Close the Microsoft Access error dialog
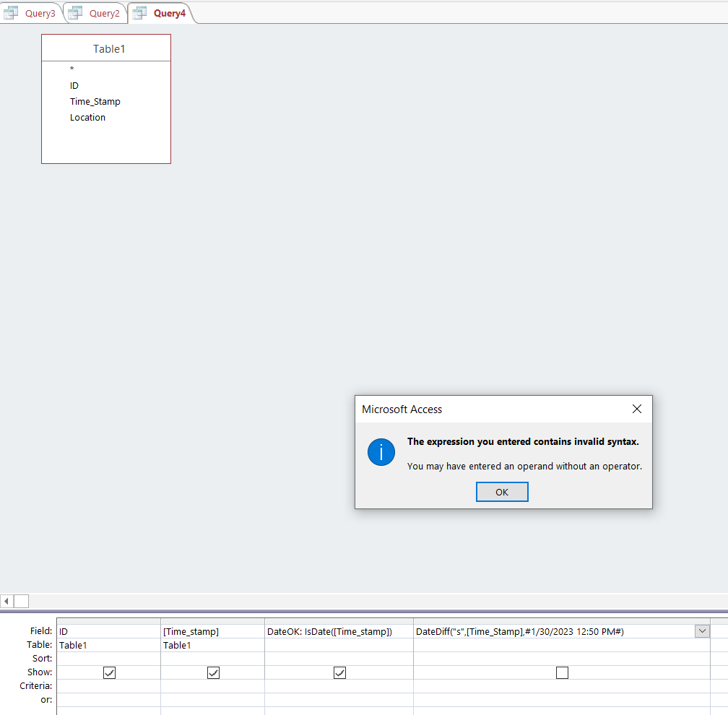 coord(637,409)
